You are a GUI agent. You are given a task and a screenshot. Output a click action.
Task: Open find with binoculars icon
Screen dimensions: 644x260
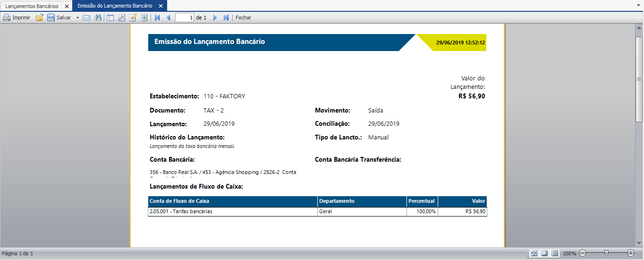98,17
